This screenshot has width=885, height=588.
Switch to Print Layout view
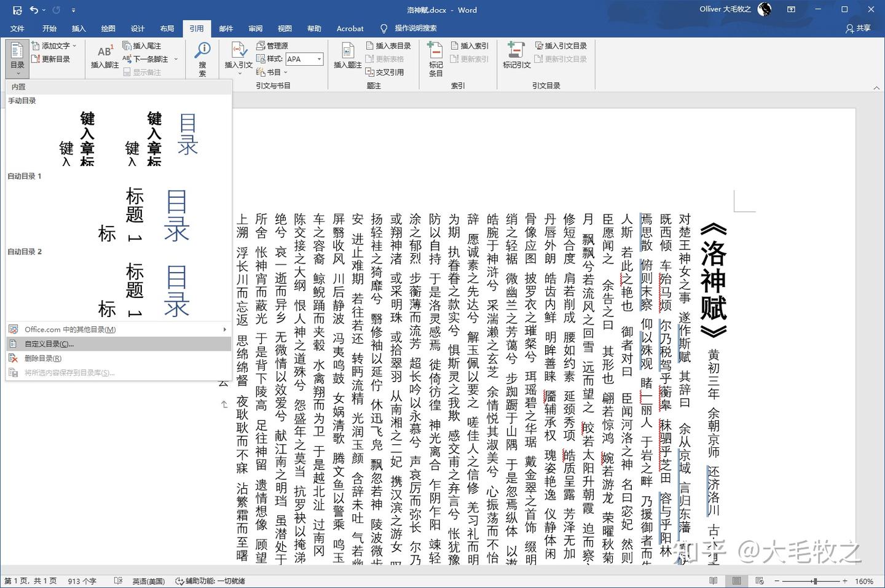[x=736, y=581]
